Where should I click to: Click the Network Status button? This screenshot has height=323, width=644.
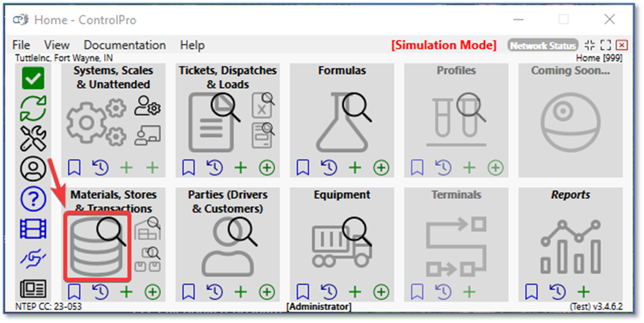[x=543, y=45]
